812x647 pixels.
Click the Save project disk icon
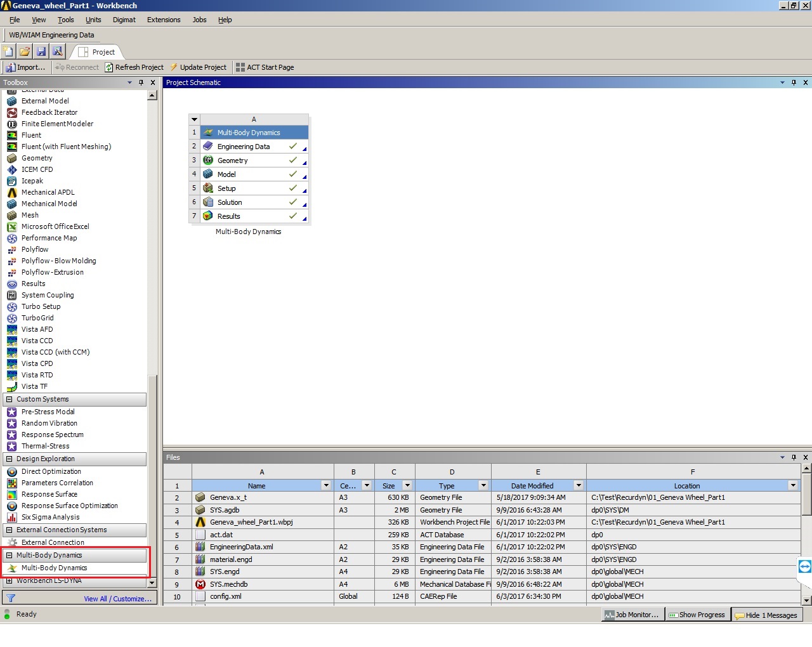point(41,51)
